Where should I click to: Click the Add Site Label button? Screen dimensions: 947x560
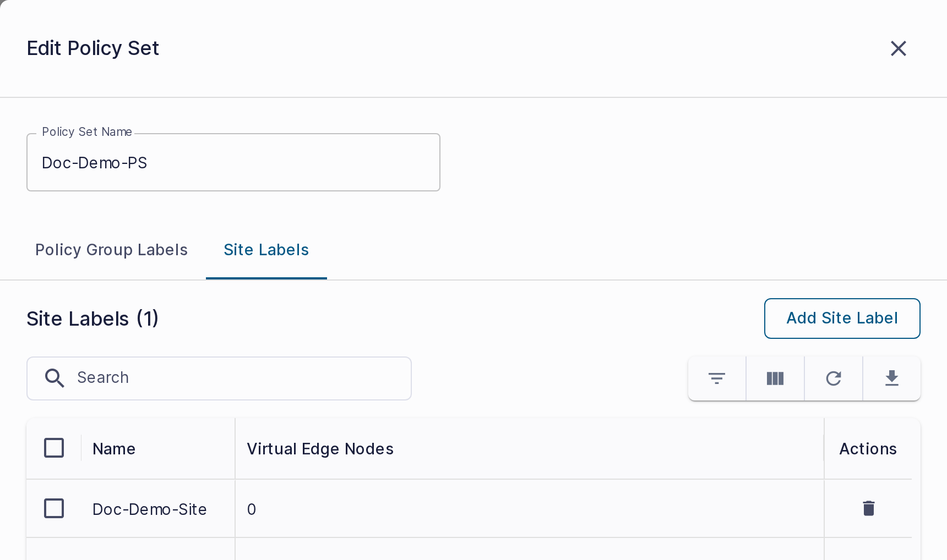(x=842, y=319)
